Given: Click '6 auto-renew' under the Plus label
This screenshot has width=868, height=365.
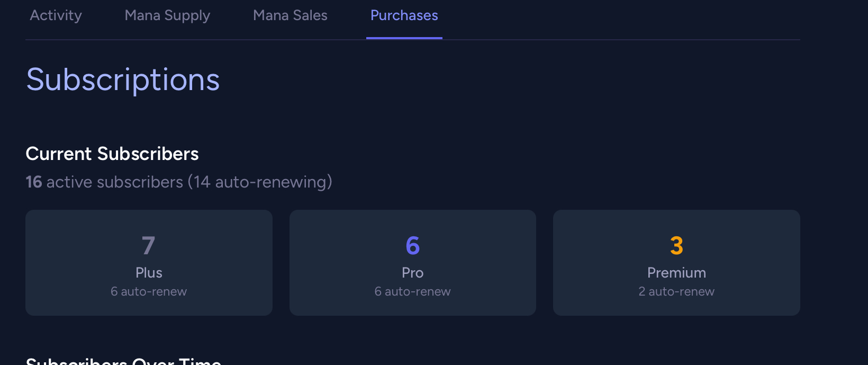Looking at the screenshot, I should tap(149, 292).
